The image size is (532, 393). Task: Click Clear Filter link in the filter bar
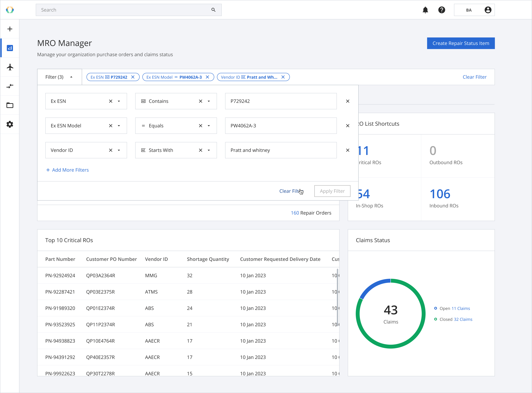pyautogui.click(x=475, y=77)
